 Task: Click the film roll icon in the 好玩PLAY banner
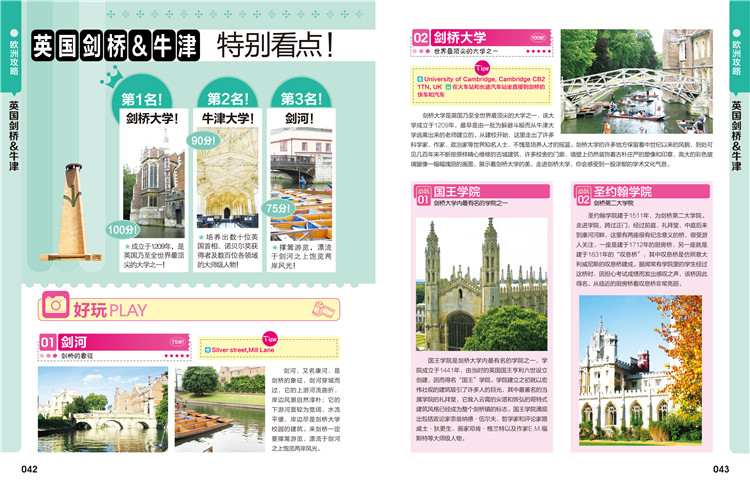pos(323,309)
